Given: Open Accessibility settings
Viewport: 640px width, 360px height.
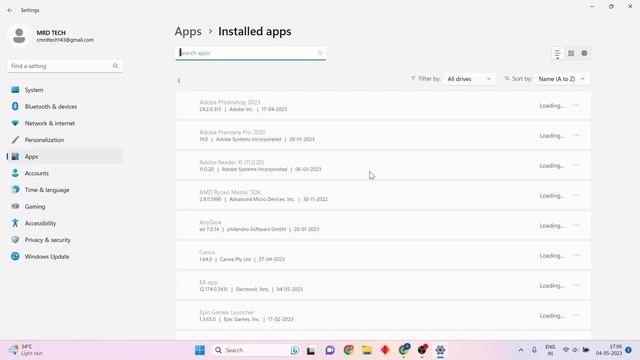Looking at the screenshot, I should tap(65, 223).
